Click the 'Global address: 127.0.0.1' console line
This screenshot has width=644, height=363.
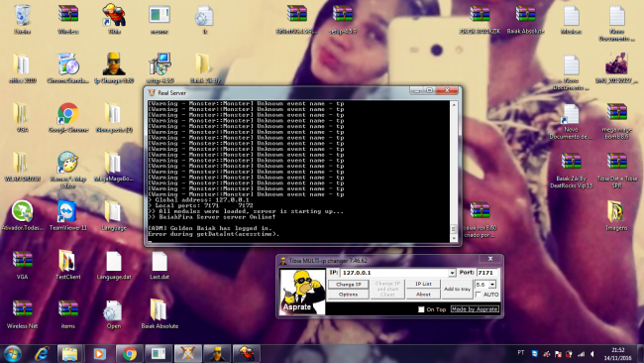pyautogui.click(x=198, y=199)
